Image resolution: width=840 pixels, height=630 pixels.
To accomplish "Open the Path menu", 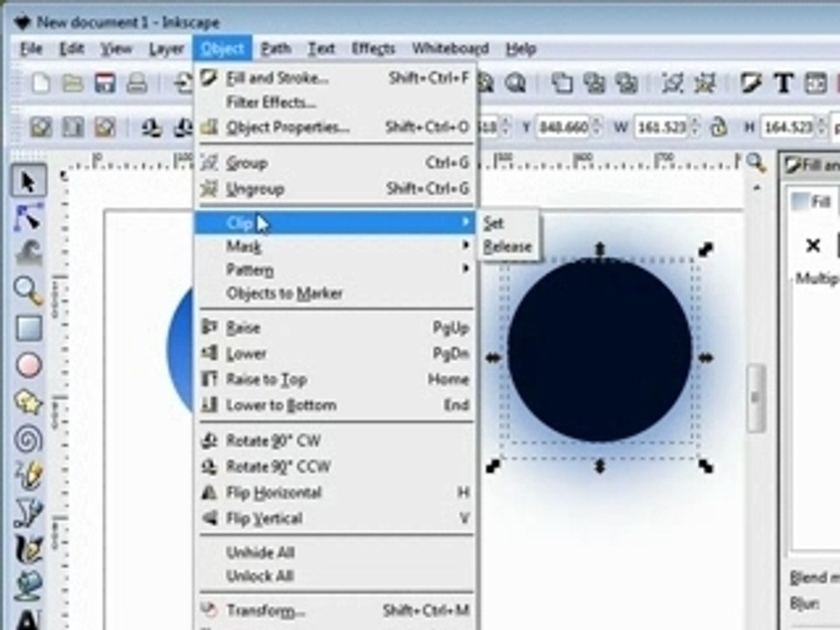I will coord(276,49).
